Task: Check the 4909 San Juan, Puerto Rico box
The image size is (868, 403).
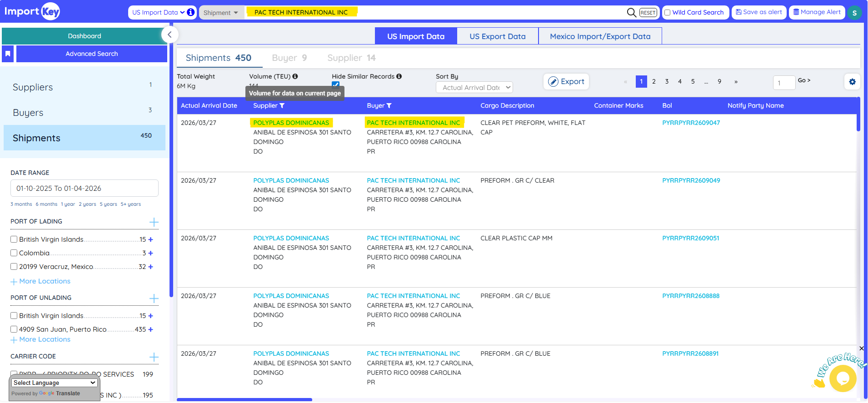Action: [14, 329]
